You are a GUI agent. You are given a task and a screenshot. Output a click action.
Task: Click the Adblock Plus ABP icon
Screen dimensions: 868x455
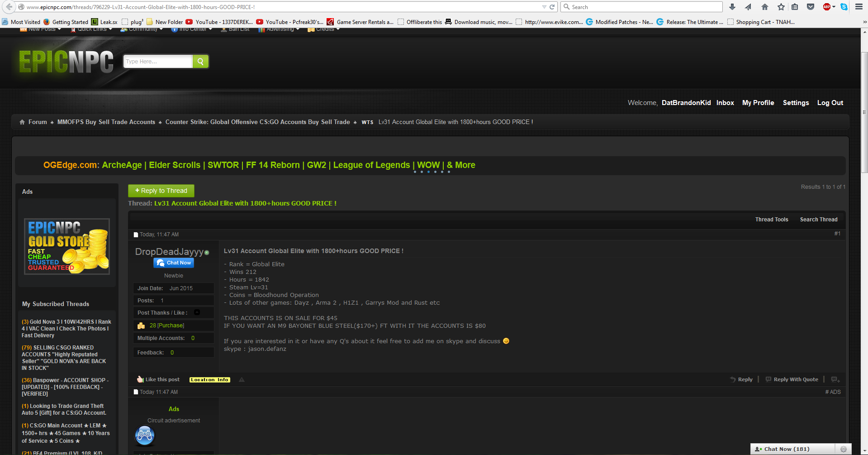[x=827, y=7]
